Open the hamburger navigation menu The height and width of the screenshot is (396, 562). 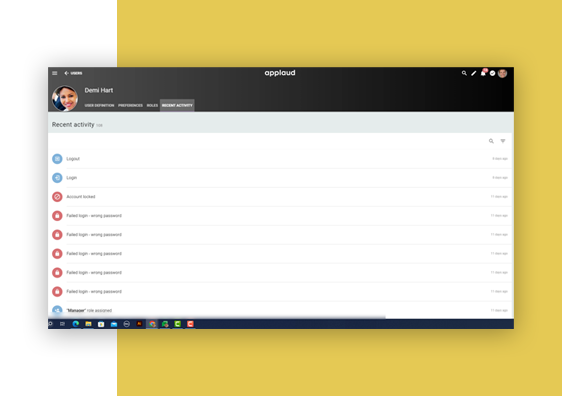point(54,73)
